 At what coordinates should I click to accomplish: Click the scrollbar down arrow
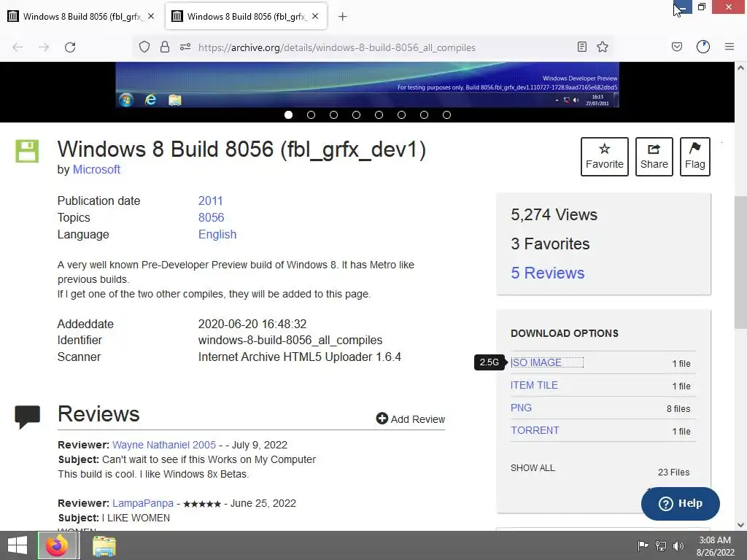740,525
